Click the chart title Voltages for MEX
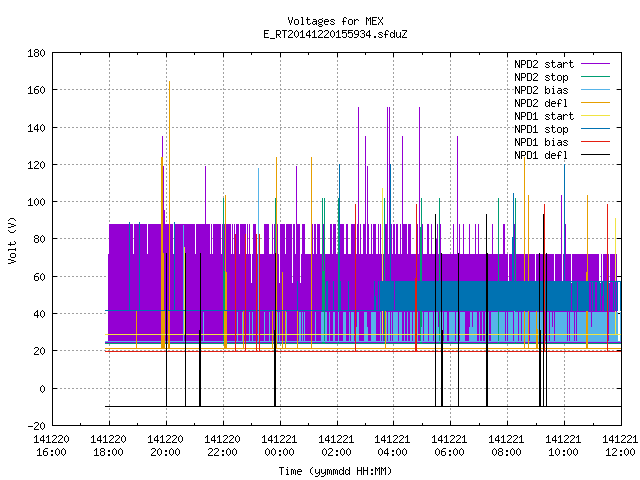Image resolution: width=640 pixels, height=480 pixels. (x=335, y=21)
